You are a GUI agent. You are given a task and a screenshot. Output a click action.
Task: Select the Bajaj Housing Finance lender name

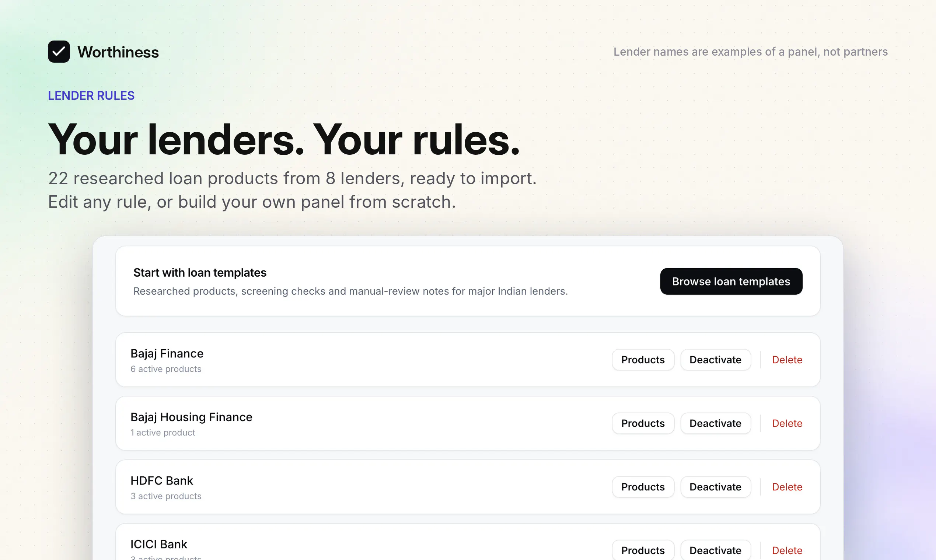[x=191, y=417]
